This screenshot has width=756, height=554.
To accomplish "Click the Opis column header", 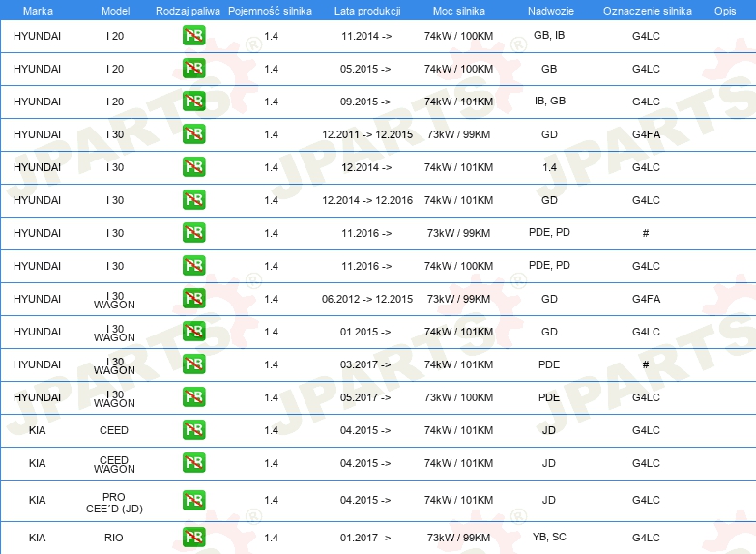I will (x=725, y=11).
